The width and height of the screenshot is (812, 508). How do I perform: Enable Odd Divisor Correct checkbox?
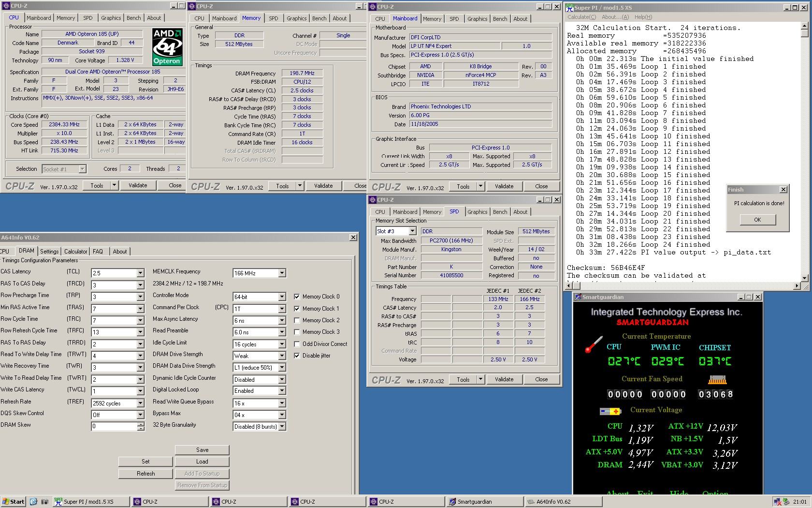click(297, 344)
